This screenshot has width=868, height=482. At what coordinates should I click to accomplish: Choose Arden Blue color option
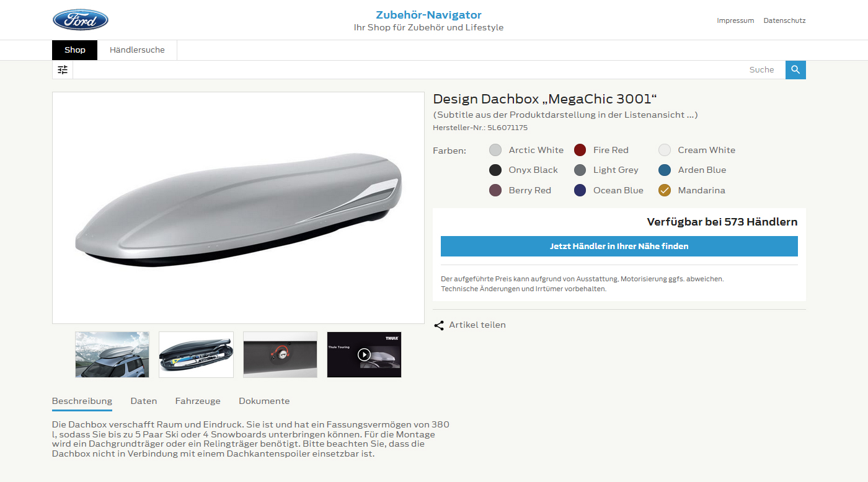pos(665,170)
